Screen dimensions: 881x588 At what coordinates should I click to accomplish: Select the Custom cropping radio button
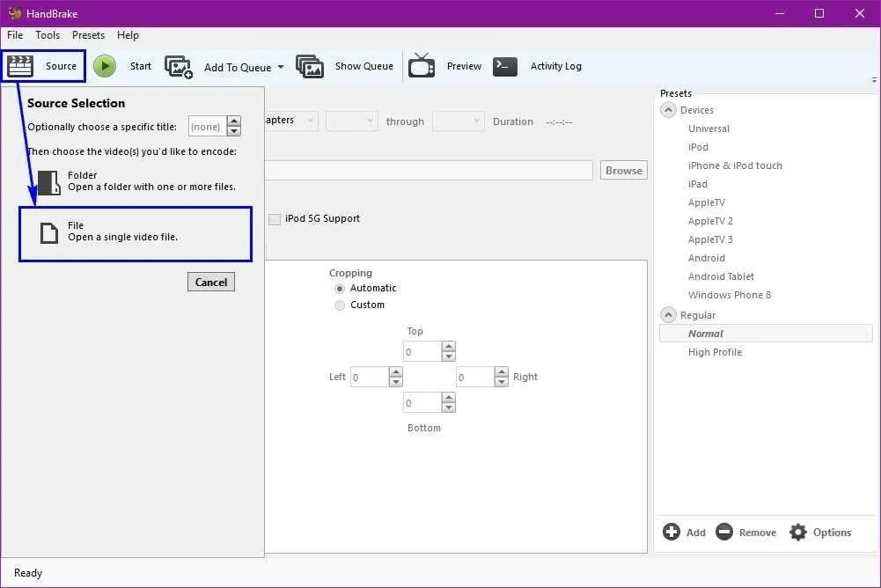[x=340, y=305]
